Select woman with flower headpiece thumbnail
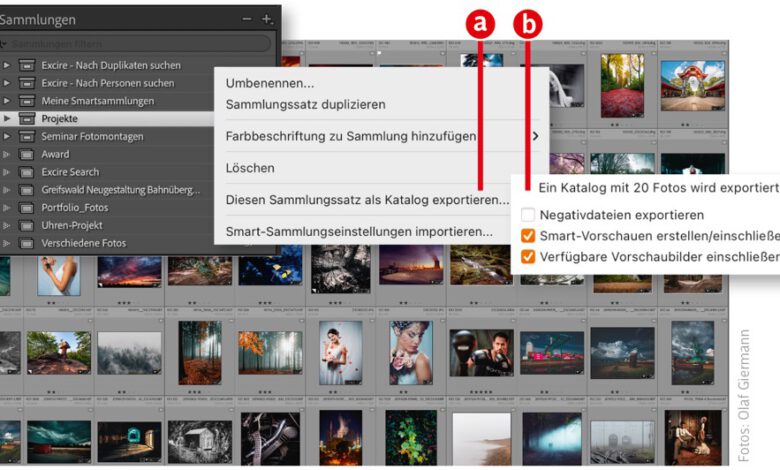Viewport: 780px width, 470px height. pyautogui.click(x=411, y=353)
